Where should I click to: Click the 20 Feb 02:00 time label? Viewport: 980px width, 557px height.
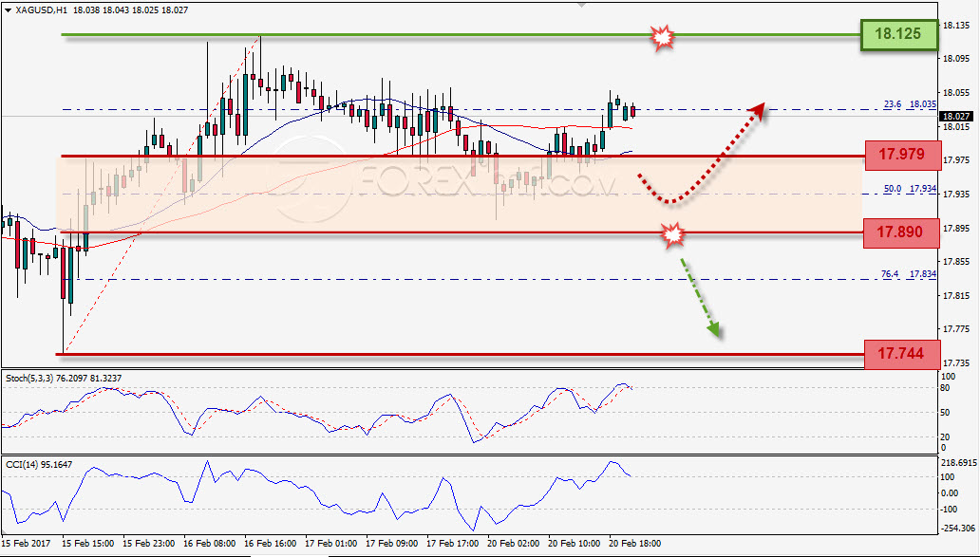tap(514, 544)
